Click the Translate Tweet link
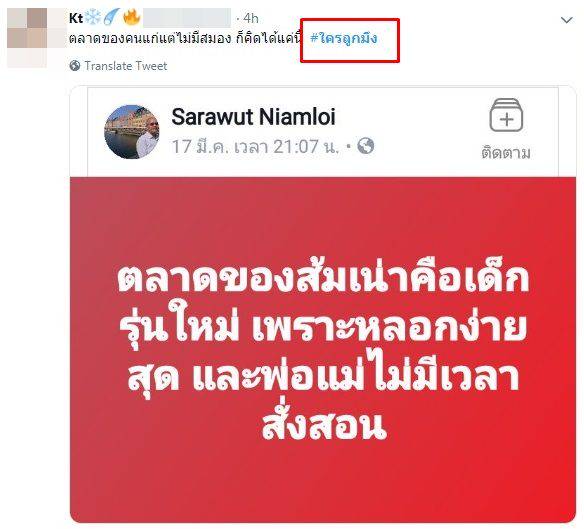This screenshot has width=584, height=529. [x=126, y=66]
